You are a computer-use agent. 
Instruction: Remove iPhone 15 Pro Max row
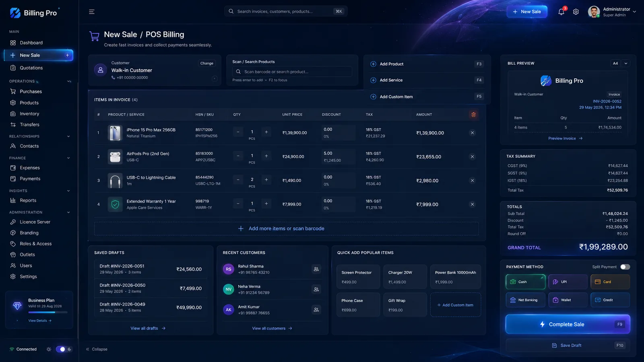point(472,133)
